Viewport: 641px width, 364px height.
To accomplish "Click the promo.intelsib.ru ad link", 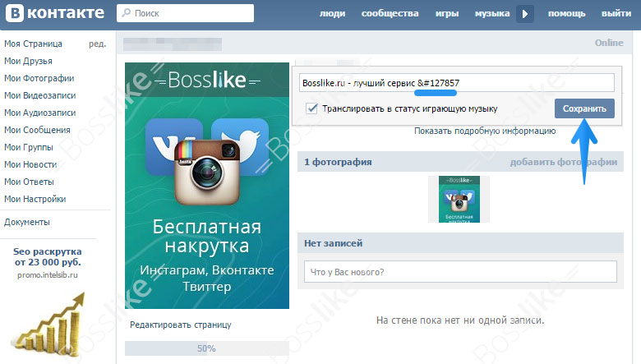I will coord(48,275).
